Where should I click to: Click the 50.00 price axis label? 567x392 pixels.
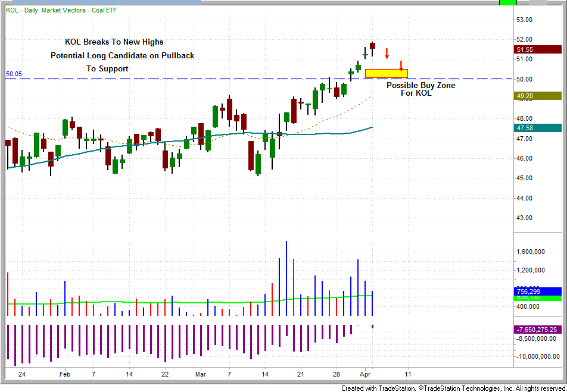pyautogui.click(x=524, y=79)
